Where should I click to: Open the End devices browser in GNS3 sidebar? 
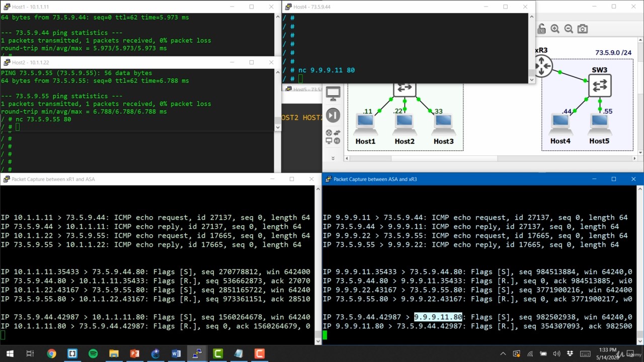(x=333, y=93)
